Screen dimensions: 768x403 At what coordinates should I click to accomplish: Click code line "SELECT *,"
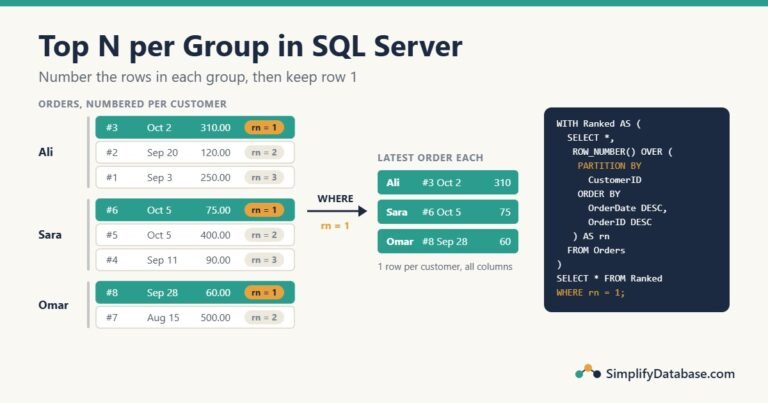(x=591, y=138)
